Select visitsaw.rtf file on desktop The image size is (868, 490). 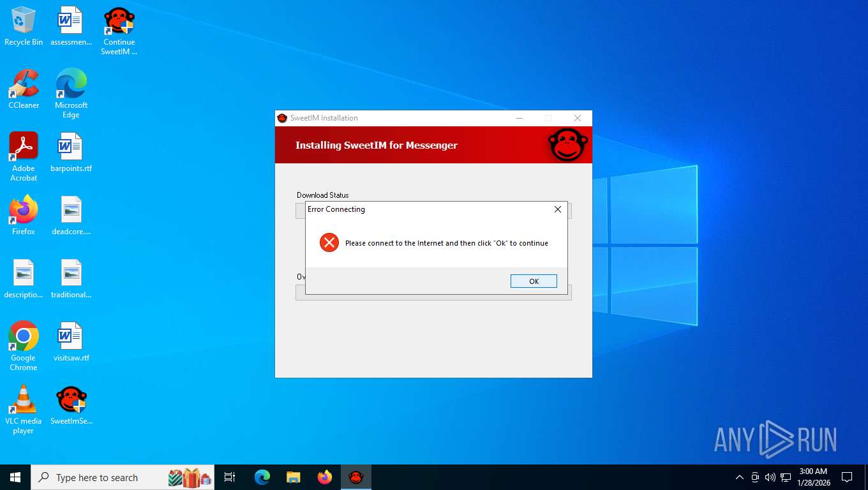pyautogui.click(x=71, y=342)
